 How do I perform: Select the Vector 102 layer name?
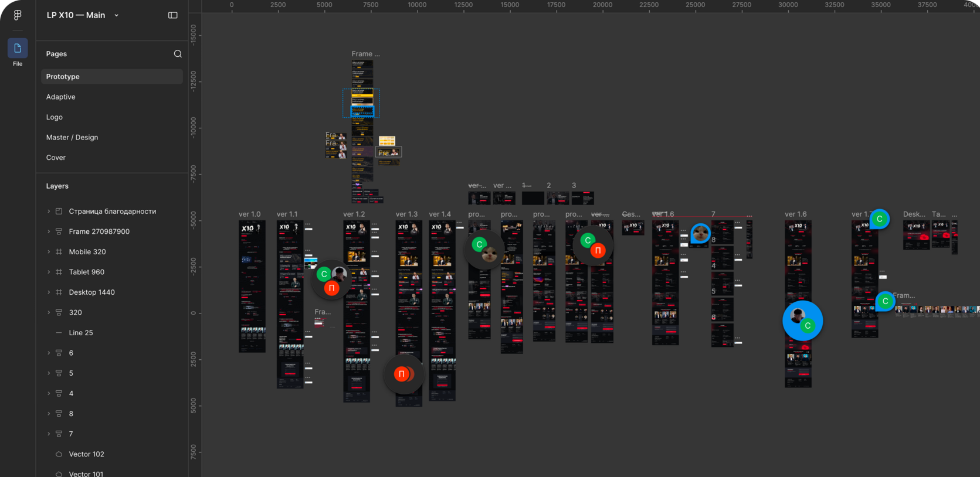87,454
